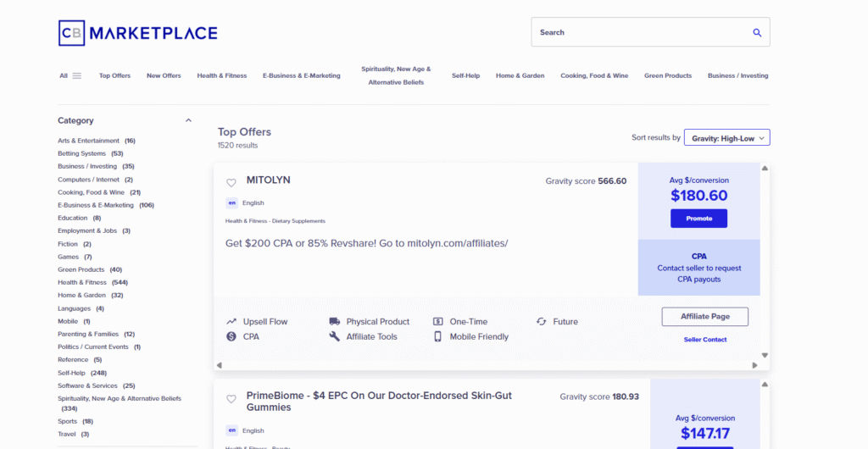Open the All categories hamburger menu

pos(77,75)
